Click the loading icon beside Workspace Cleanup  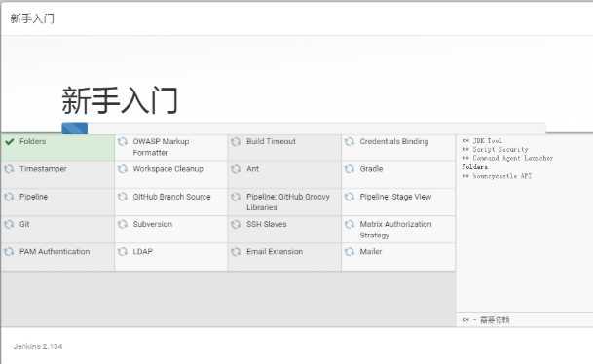[x=122, y=169]
